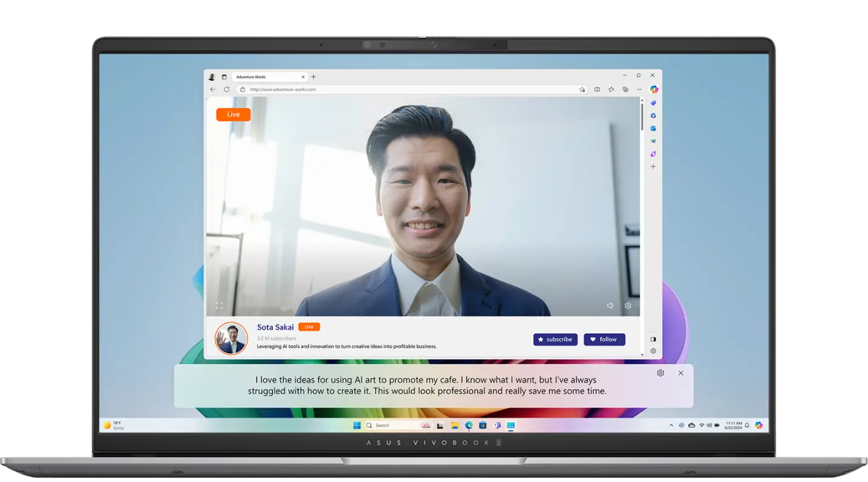This screenshot has height=482, width=868.
Task: Open Task View on the taskbar
Action: pos(440,426)
